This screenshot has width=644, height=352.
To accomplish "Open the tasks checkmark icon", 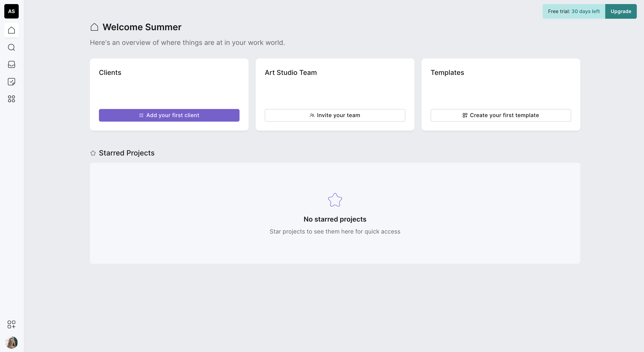I will click(x=11, y=82).
